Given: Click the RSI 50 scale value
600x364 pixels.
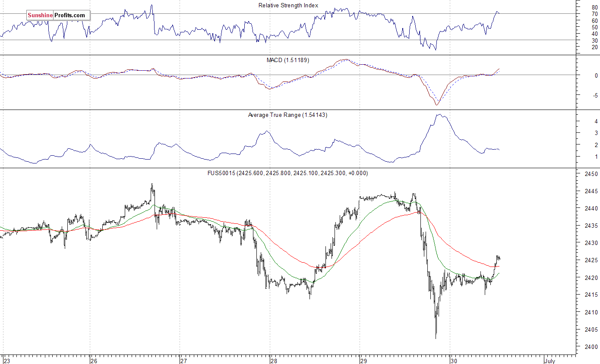Looking at the screenshot, I should (595, 27).
